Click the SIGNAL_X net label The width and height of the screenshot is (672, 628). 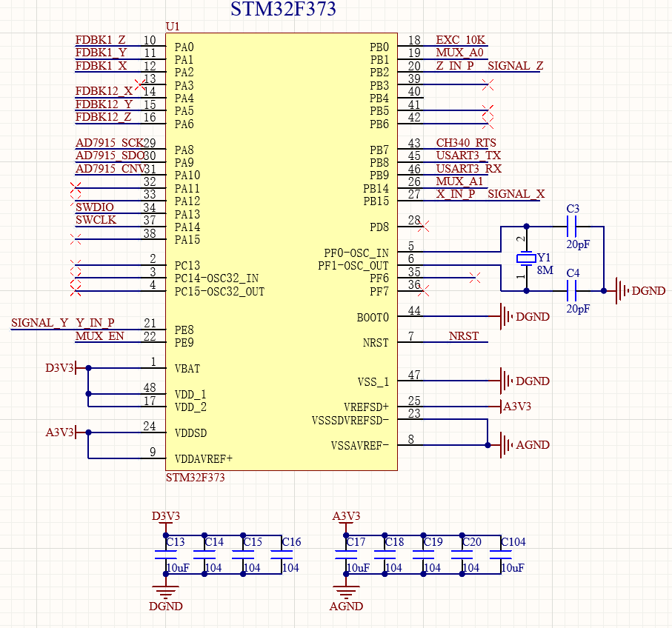tap(516, 194)
